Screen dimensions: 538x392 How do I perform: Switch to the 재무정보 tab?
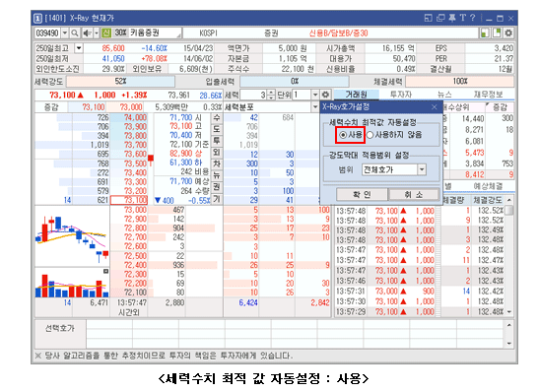pos(488,95)
